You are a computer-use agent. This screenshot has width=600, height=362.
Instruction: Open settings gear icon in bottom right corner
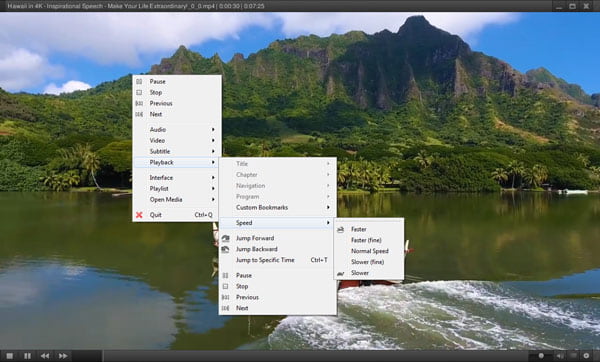(x=586, y=356)
